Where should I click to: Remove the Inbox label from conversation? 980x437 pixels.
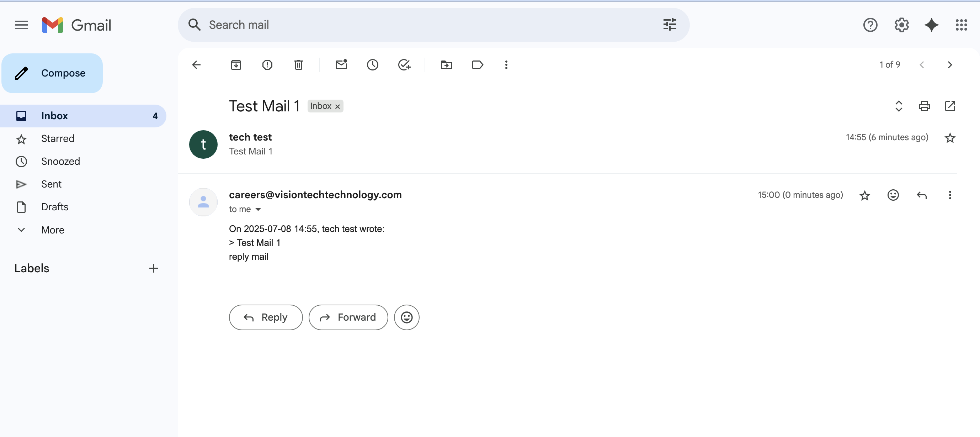[337, 107]
